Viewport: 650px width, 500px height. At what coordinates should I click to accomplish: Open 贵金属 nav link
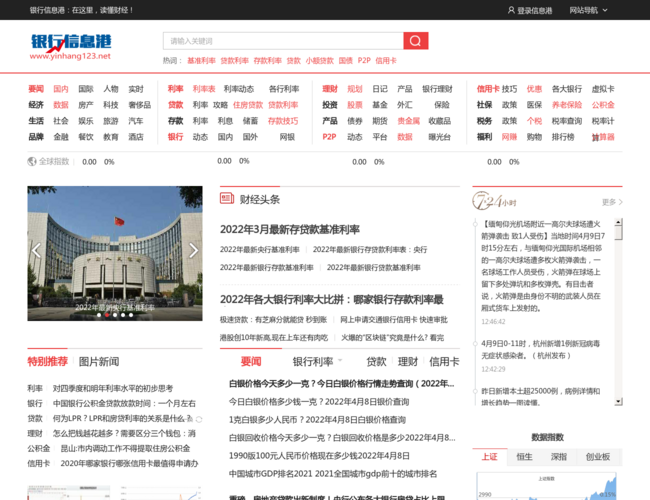tap(408, 121)
